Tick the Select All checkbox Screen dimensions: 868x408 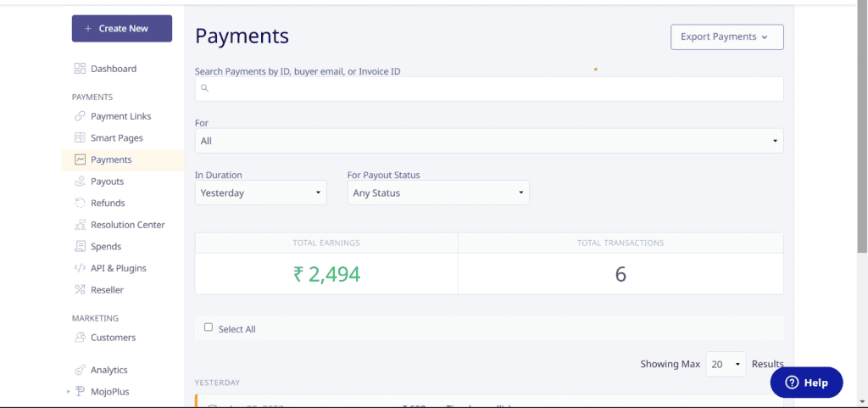[209, 327]
